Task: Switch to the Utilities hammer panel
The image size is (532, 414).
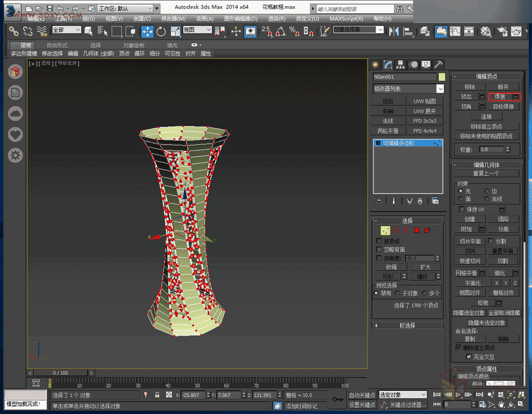Action: tap(439, 65)
